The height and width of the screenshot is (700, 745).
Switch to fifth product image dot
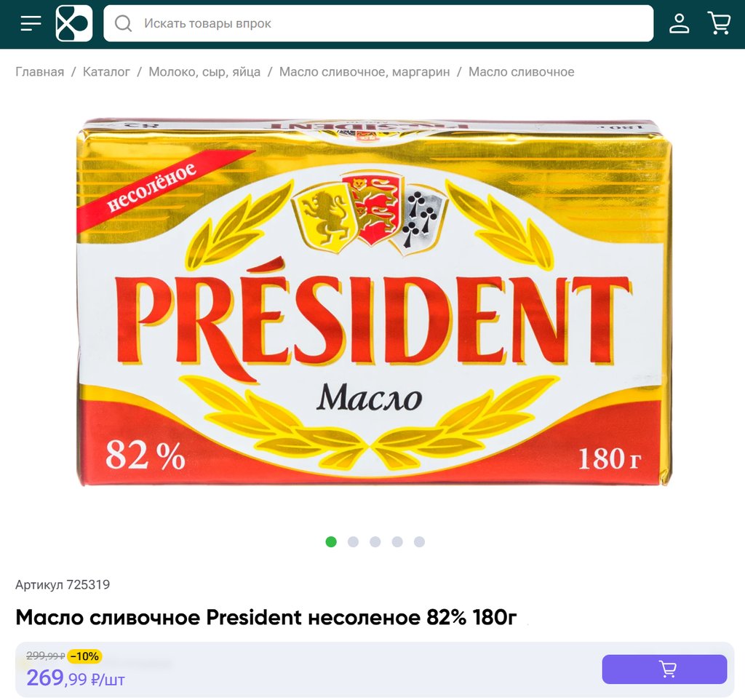(x=419, y=542)
